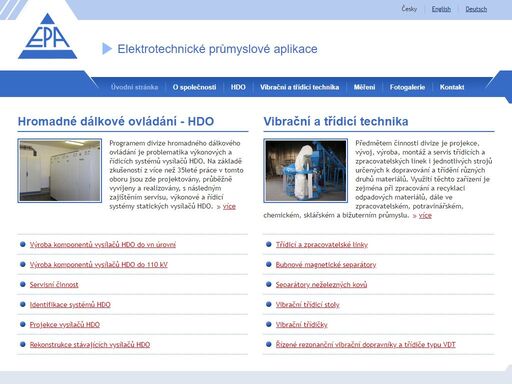Open the Úvodní stránka menu item

[x=134, y=87]
